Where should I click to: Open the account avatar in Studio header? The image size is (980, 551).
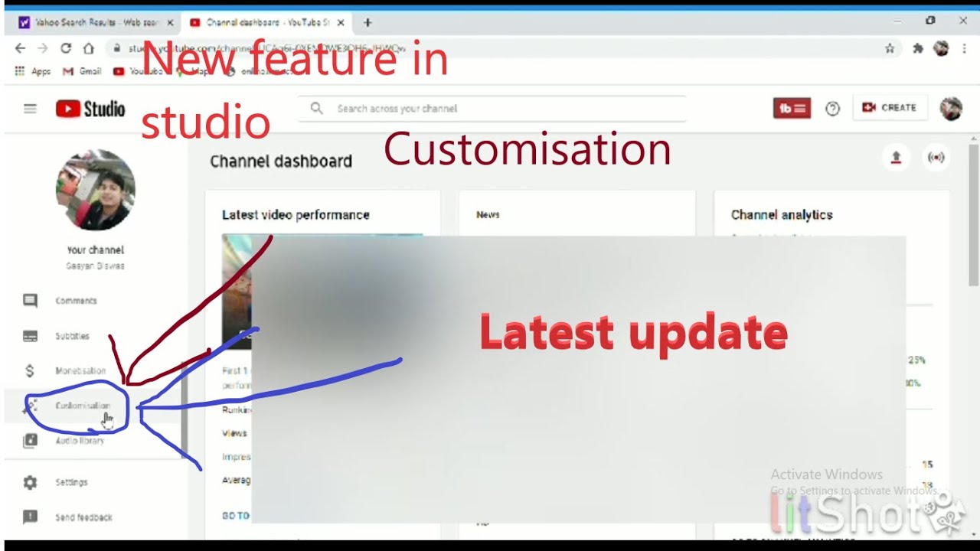[x=951, y=108]
